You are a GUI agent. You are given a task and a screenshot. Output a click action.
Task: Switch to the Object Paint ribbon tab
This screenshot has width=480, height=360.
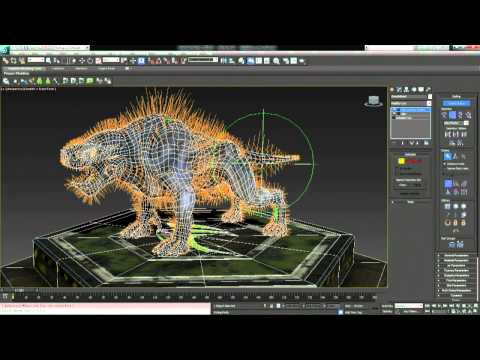point(107,68)
